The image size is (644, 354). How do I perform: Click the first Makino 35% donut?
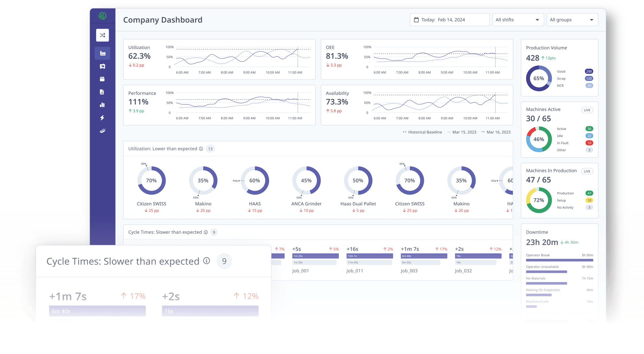pyautogui.click(x=203, y=181)
